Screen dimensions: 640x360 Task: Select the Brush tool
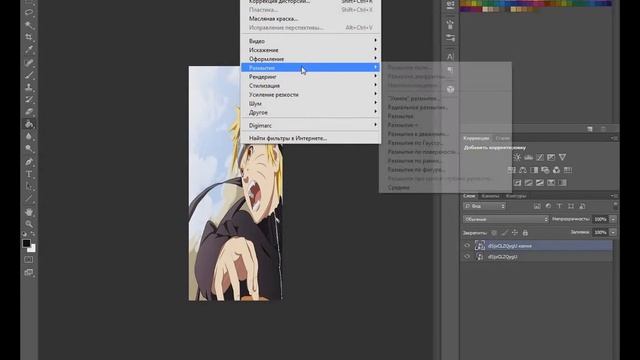pyautogui.click(x=29, y=75)
